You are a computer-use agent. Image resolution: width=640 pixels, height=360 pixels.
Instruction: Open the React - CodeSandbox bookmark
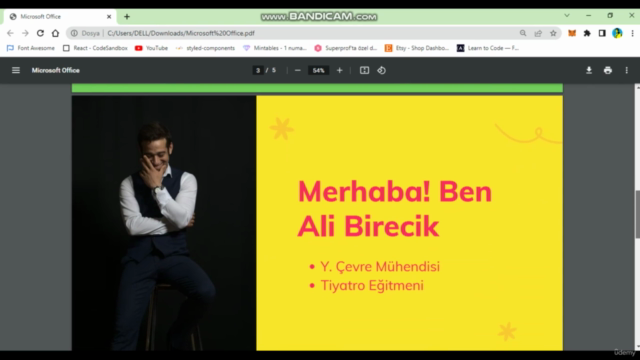tap(95, 48)
